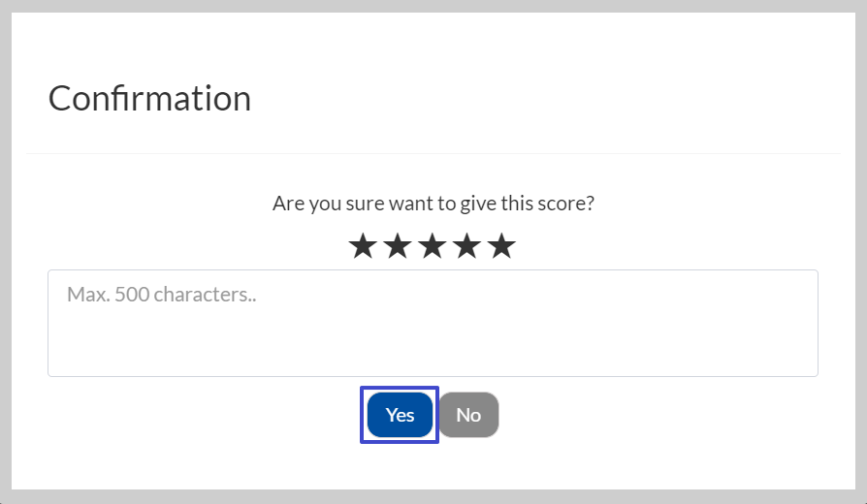Lower the rating to two stars
This screenshot has height=504, width=867.
[x=399, y=245]
